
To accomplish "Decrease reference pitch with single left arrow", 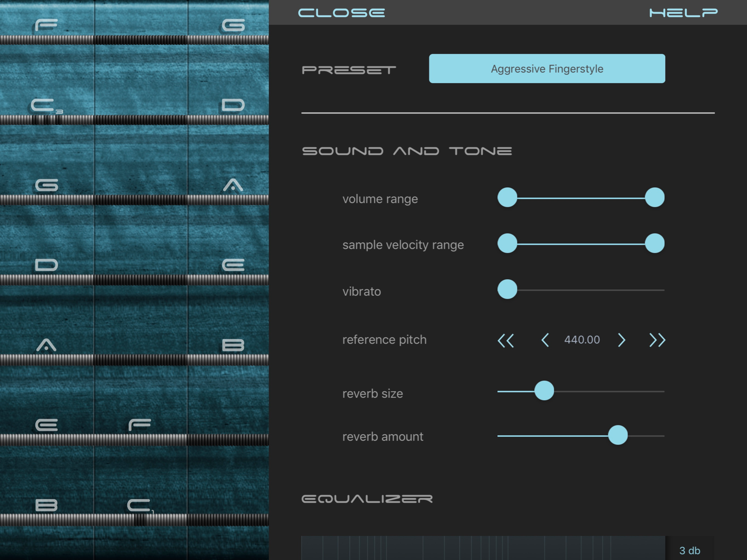I will (545, 340).
